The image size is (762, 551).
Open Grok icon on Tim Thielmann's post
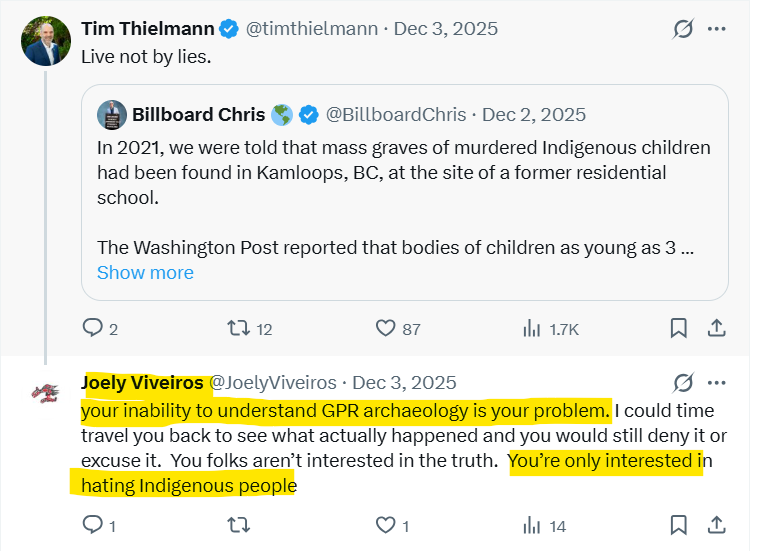point(683,29)
